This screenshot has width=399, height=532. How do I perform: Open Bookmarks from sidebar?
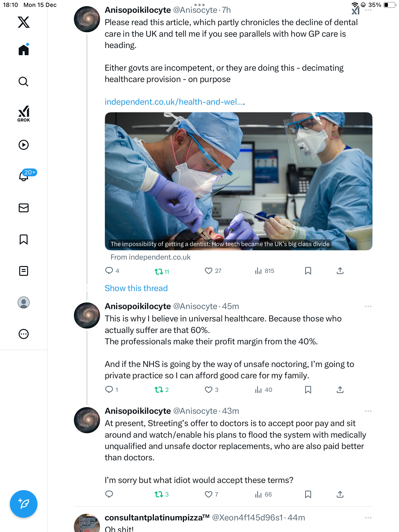(x=24, y=239)
